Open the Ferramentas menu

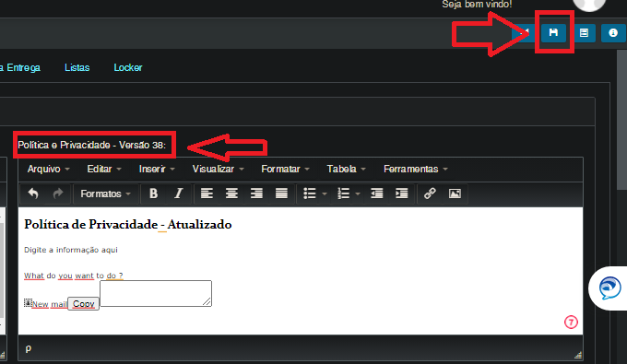pyautogui.click(x=416, y=169)
